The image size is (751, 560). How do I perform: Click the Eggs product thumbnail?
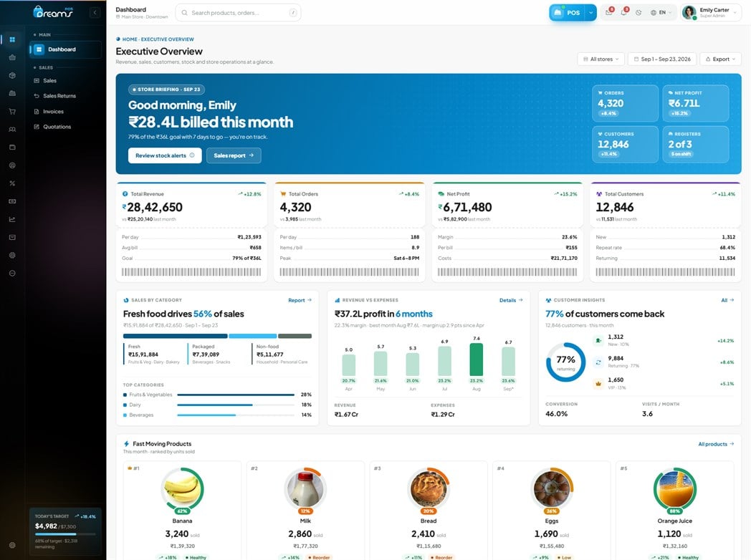(551, 488)
